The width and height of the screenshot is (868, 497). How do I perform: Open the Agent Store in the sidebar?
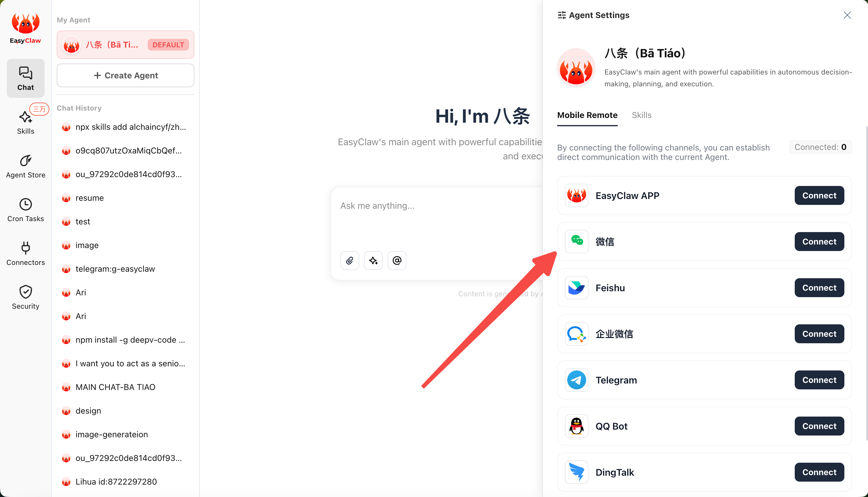[x=26, y=166]
